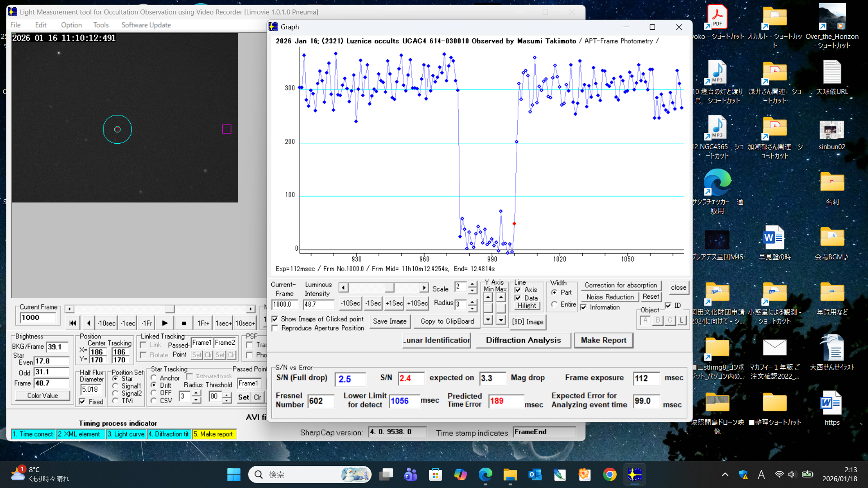Screen dimensions: 868x488
Task: Click the stop playback button
Action: (184, 323)
